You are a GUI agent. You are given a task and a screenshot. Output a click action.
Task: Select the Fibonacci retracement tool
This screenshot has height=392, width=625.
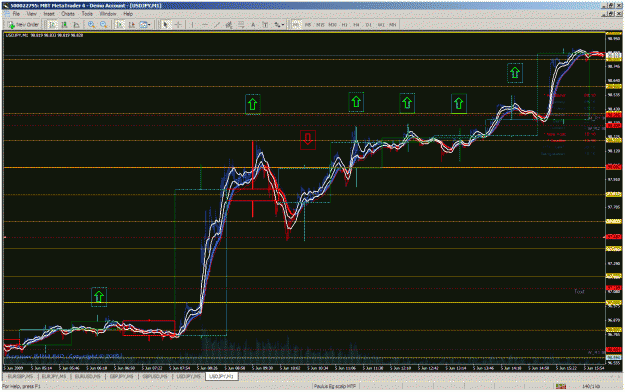[x=241, y=25]
